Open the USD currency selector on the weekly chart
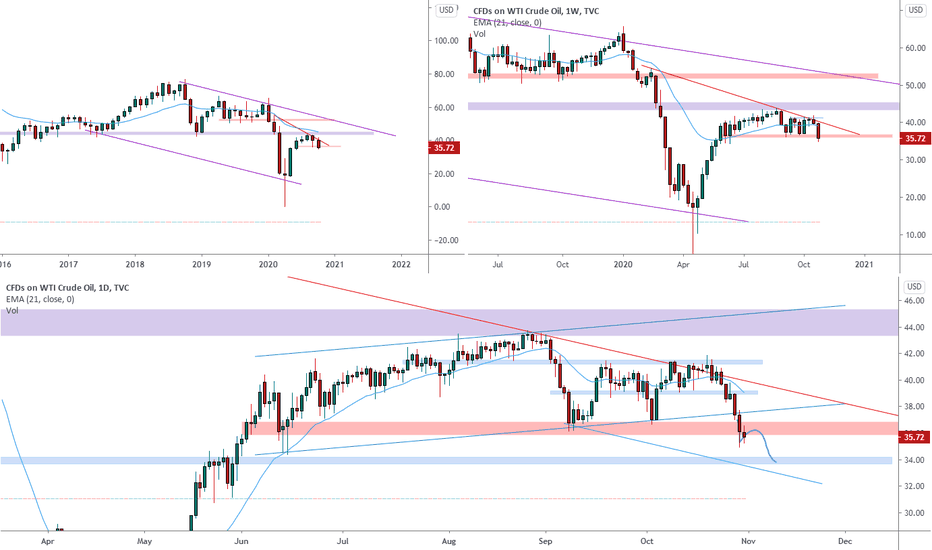Image resolution: width=932 pixels, height=550 pixels. pyautogui.click(x=915, y=10)
